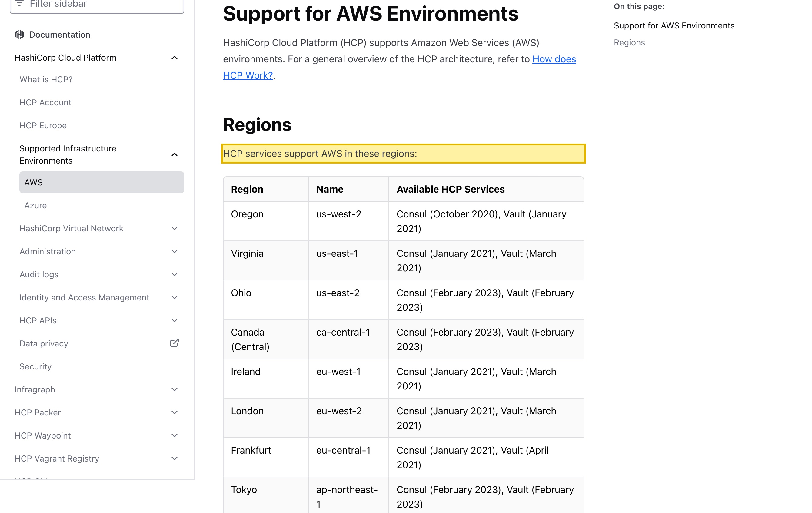The image size is (812, 513).
Task: Jump to Support for AWS Environments anchor
Action: click(x=674, y=26)
